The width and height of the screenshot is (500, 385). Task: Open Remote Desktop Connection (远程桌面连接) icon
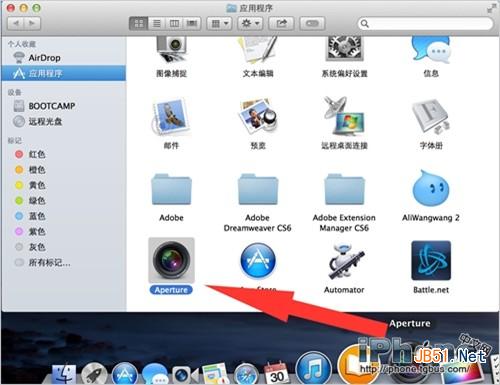pyautogui.click(x=344, y=116)
